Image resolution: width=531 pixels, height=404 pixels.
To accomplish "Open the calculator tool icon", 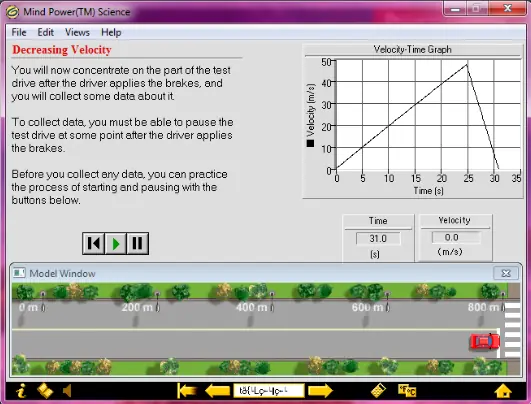I will (x=378, y=391).
